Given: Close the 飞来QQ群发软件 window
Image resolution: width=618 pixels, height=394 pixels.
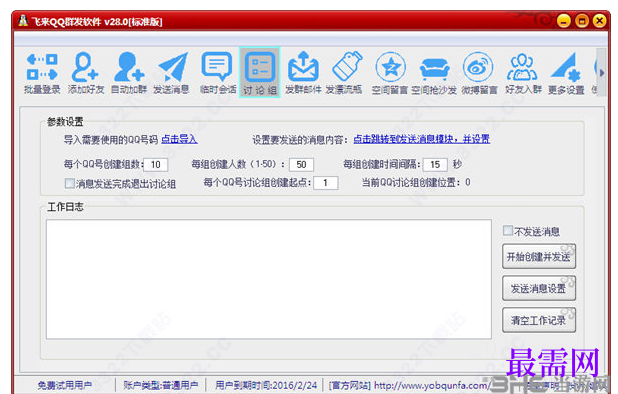Looking at the screenshot, I should pos(599,21).
